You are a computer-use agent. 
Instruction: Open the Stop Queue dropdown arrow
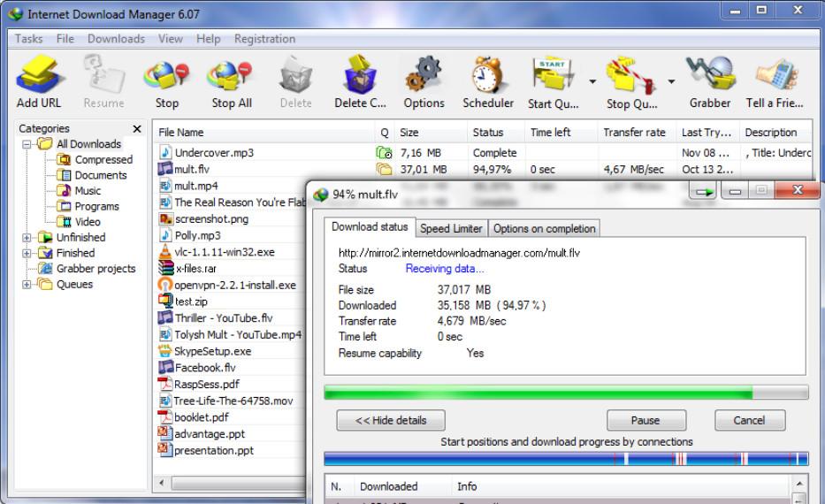click(x=671, y=82)
